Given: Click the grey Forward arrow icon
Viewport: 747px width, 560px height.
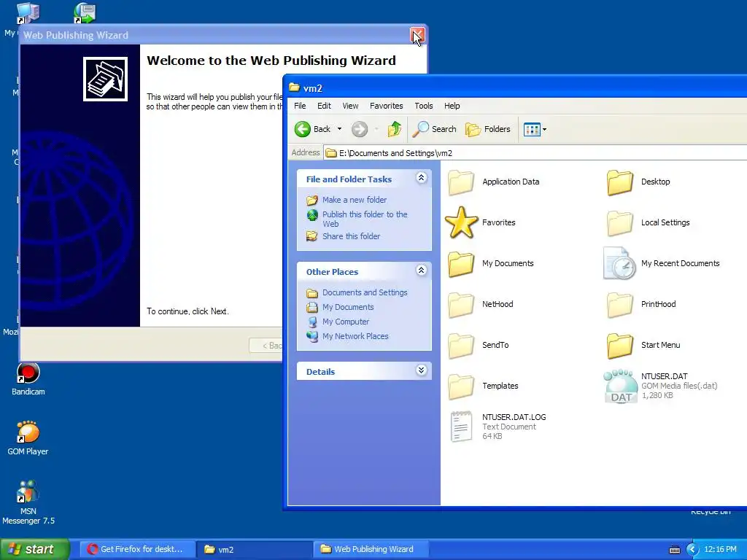Looking at the screenshot, I should [x=360, y=129].
